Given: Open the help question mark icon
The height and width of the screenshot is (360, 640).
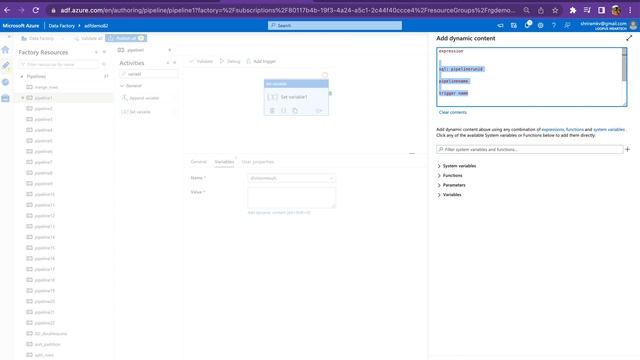Looking at the screenshot, I should [x=554, y=25].
